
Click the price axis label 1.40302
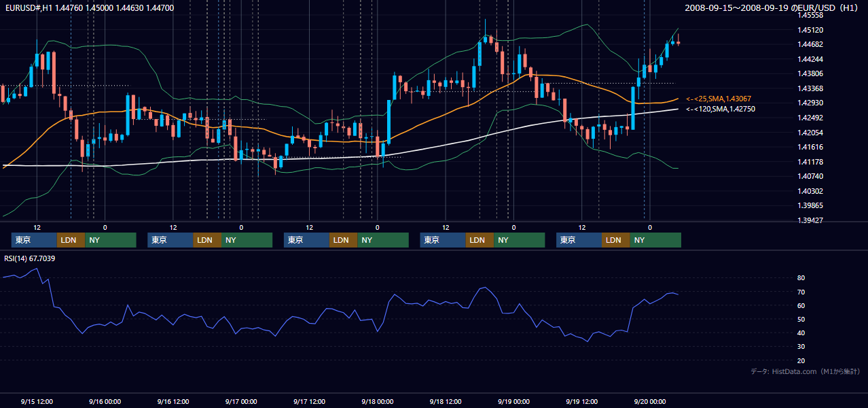810,191
